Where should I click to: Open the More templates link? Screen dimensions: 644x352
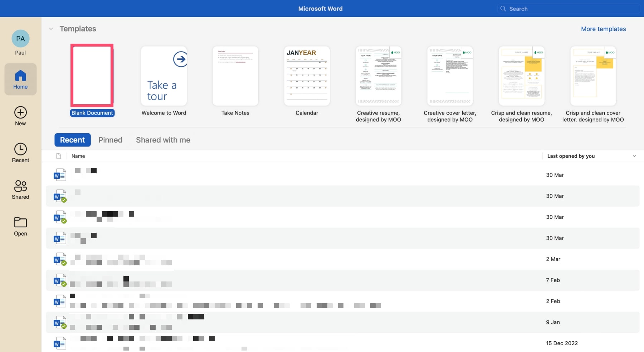pos(603,29)
